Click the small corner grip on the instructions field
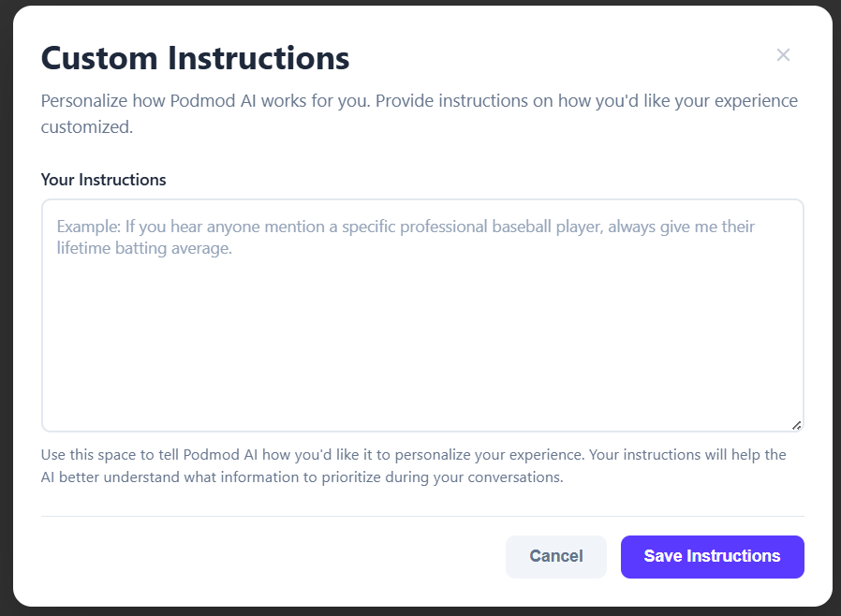 point(797,423)
